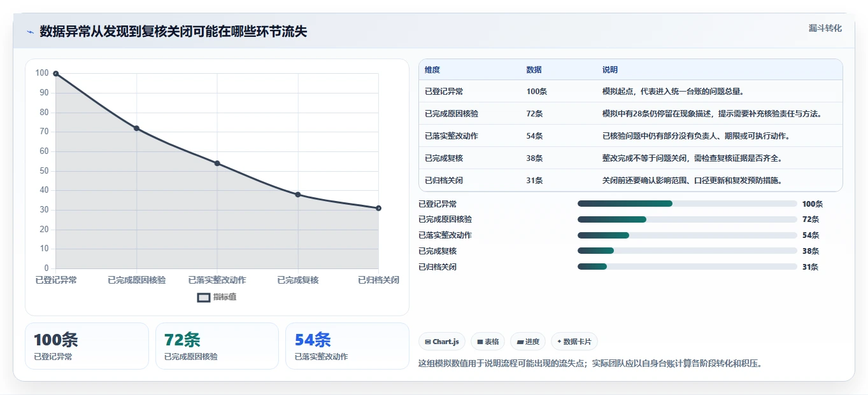Click the 表格 tag chip
Viewport: 868px width, 395px height.
[x=488, y=342]
